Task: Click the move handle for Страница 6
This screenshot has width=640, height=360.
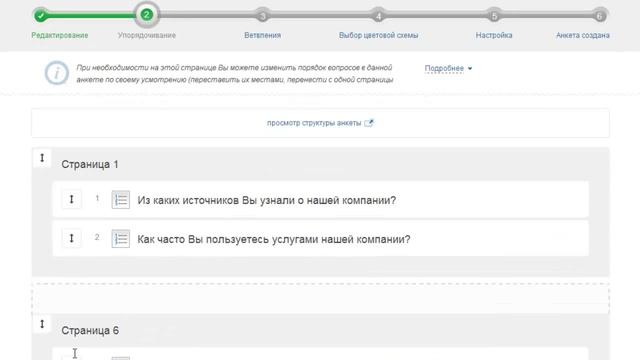Action: tap(42, 324)
